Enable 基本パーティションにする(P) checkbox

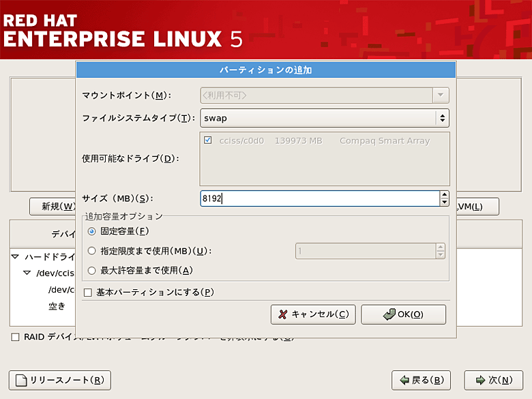88,293
